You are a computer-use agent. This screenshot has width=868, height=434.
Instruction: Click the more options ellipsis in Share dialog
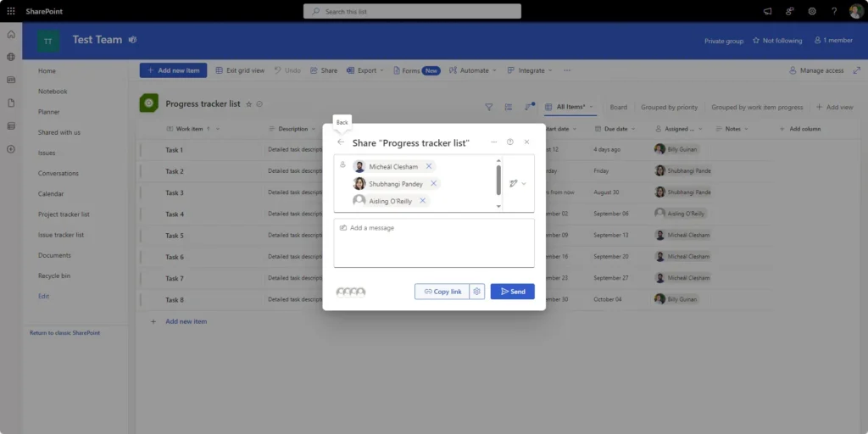[493, 142]
